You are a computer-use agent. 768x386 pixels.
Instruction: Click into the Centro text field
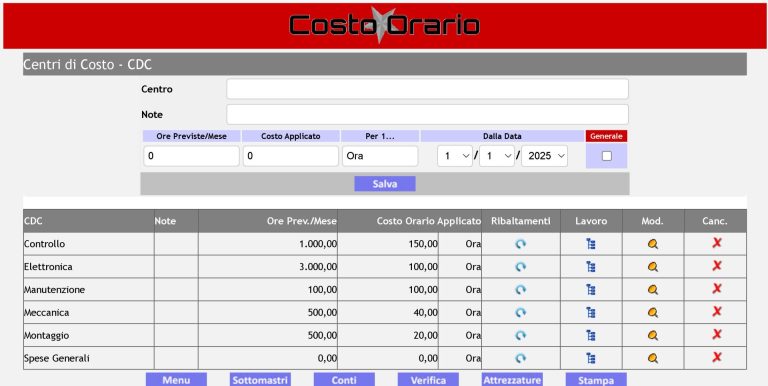coord(427,89)
